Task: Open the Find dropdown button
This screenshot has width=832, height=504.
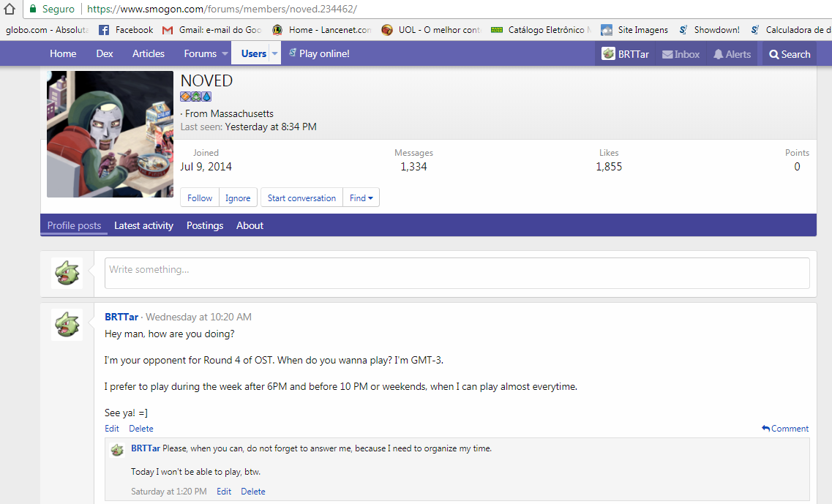Action: (361, 198)
